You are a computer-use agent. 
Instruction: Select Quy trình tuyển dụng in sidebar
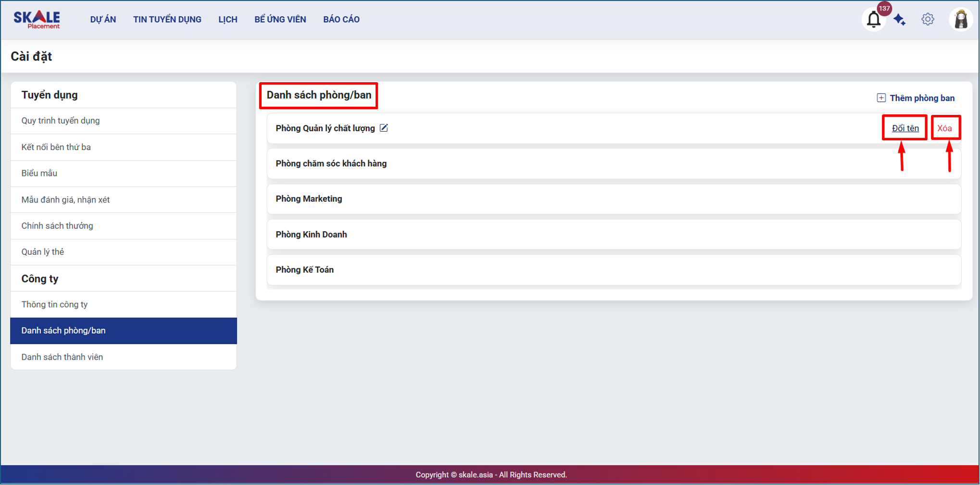click(61, 121)
